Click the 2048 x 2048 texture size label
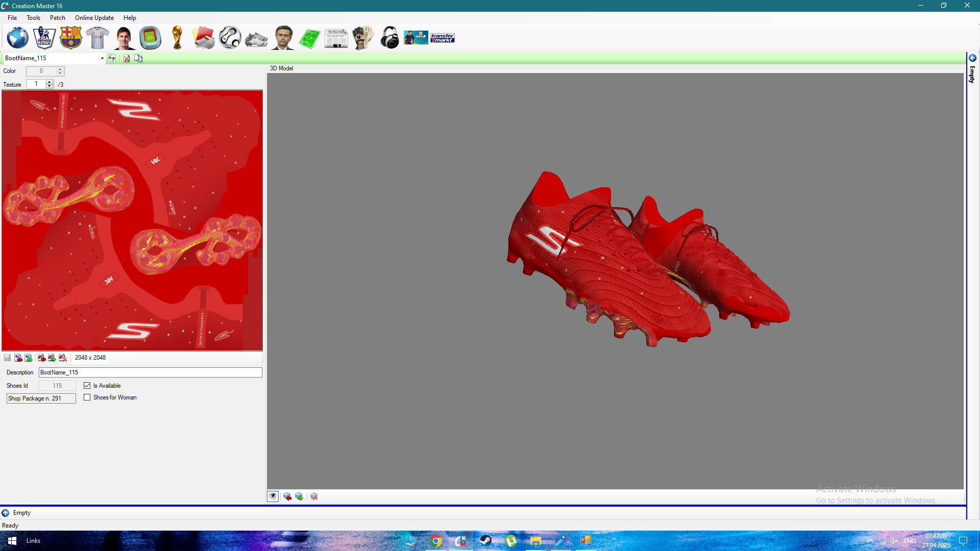Viewport: 980px width, 551px height. click(90, 358)
